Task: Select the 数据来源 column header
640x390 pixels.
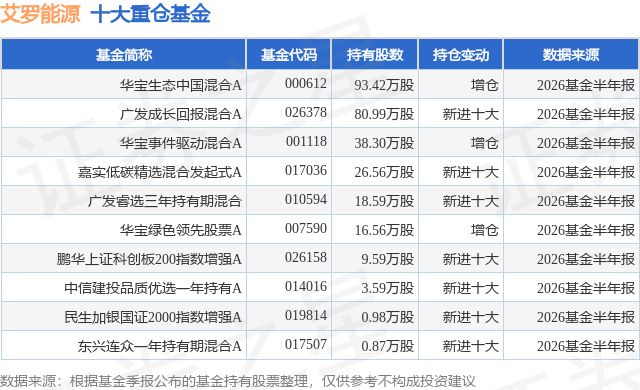Action: click(571, 55)
